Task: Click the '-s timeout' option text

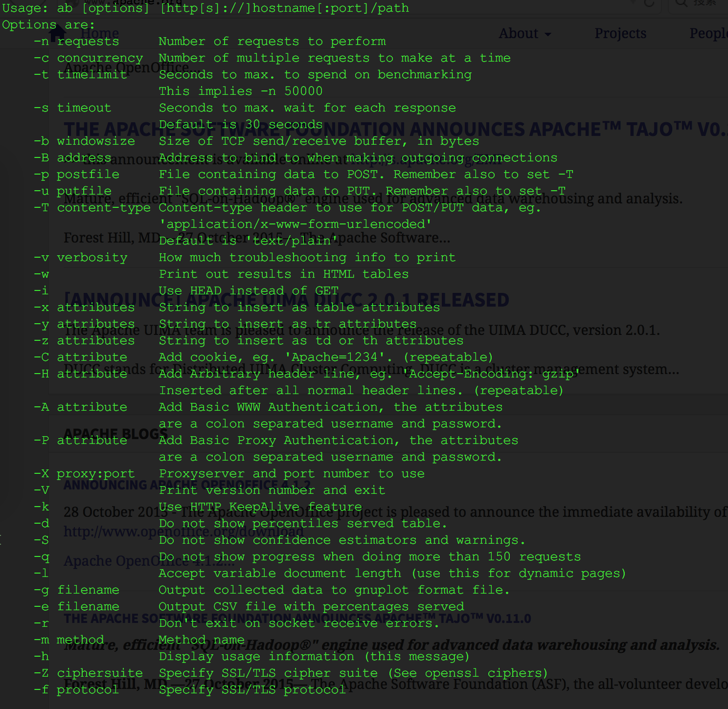Action: [72, 108]
